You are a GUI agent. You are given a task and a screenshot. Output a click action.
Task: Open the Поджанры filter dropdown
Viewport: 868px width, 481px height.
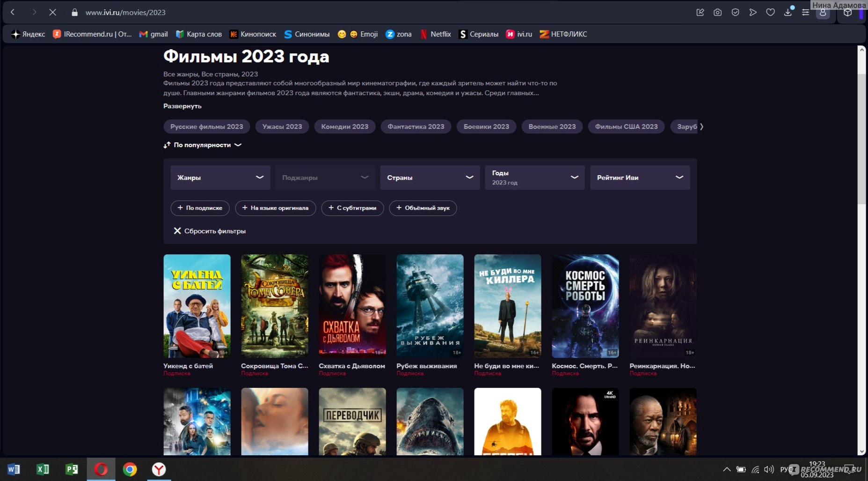pyautogui.click(x=325, y=178)
